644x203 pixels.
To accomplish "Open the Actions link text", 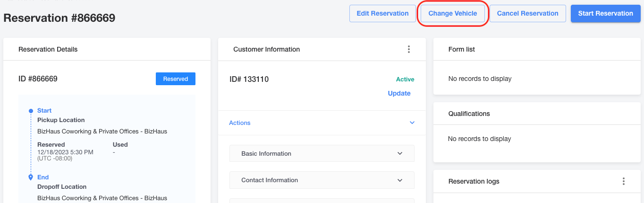I will (240, 123).
